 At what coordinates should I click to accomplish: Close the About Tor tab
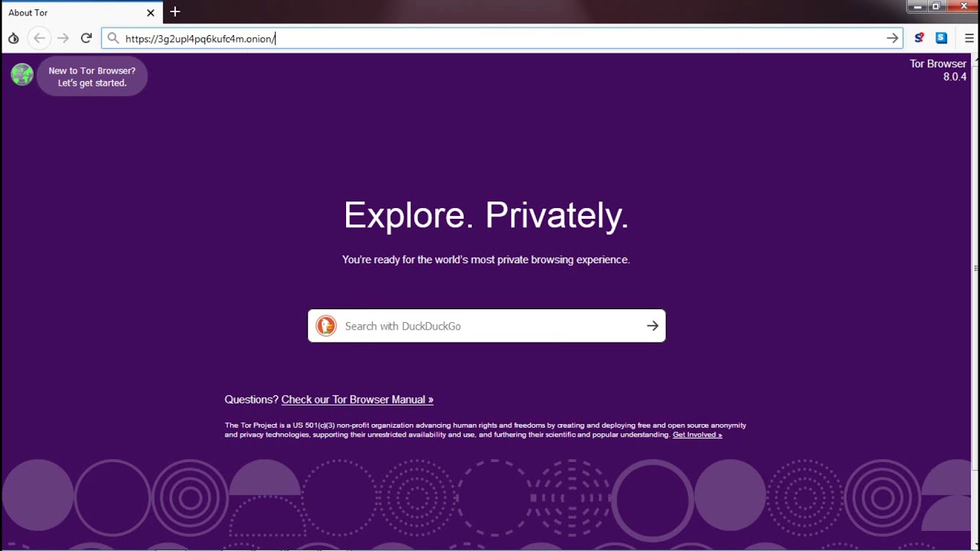click(151, 12)
